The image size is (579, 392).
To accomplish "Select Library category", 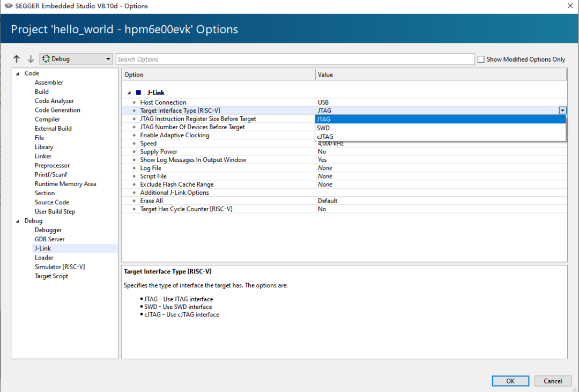I will [44, 147].
